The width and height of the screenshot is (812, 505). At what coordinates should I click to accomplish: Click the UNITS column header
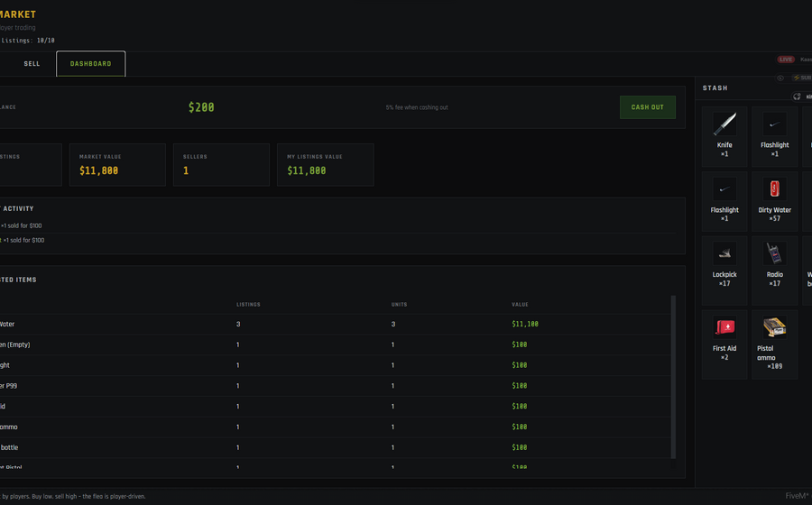[400, 304]
